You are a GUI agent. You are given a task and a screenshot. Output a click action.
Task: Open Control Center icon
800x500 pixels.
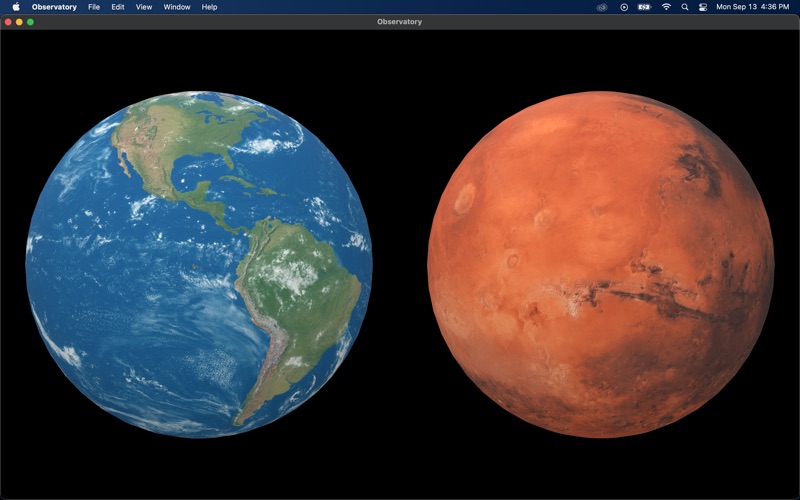point(703,7)
